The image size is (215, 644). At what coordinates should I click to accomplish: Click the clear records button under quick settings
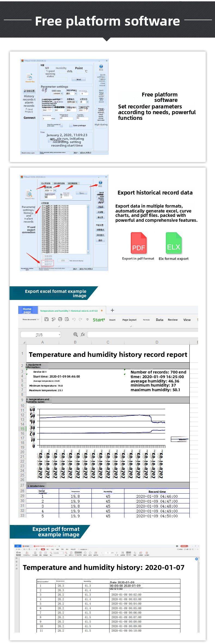point(100,217)
